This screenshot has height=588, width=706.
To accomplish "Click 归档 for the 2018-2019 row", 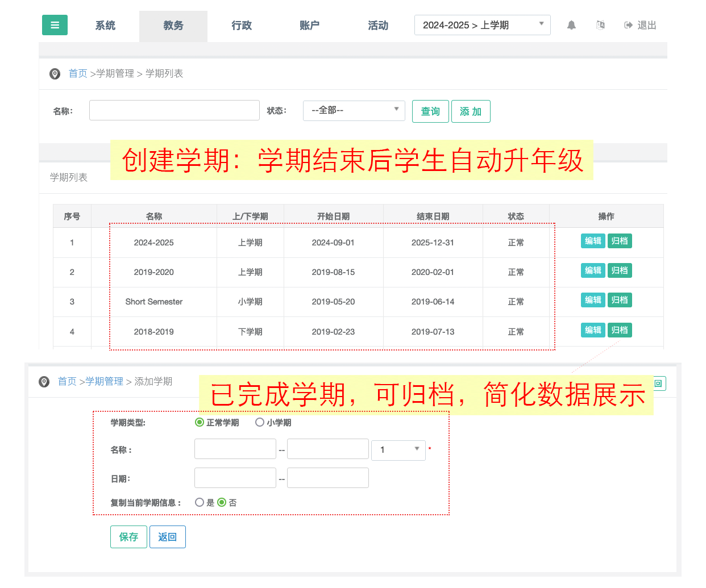I will coord(620,330).
